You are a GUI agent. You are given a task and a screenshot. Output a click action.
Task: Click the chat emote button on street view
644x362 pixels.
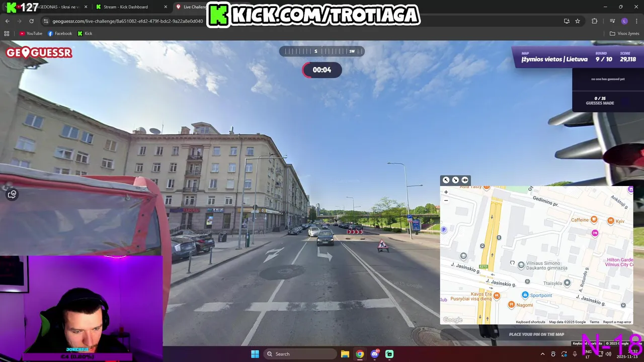click(12, 195)
